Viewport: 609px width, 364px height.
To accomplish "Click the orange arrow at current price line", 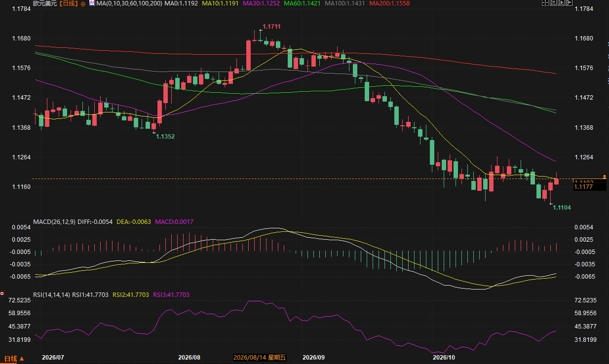I will coord(605,177).
